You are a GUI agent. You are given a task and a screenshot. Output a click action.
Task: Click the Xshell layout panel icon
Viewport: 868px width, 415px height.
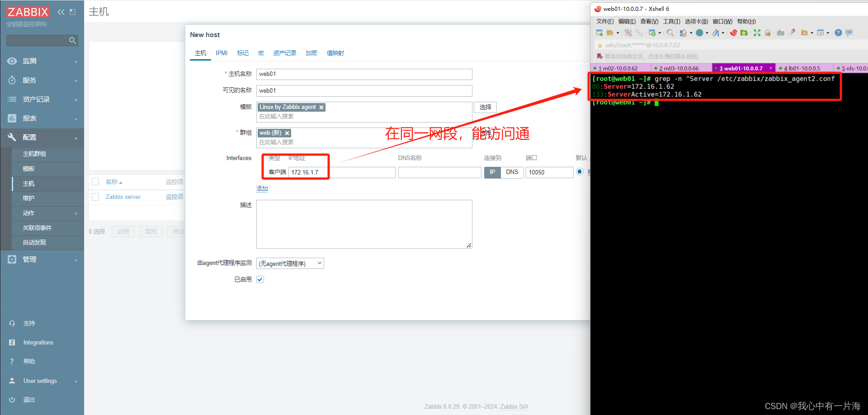[821, 33]
